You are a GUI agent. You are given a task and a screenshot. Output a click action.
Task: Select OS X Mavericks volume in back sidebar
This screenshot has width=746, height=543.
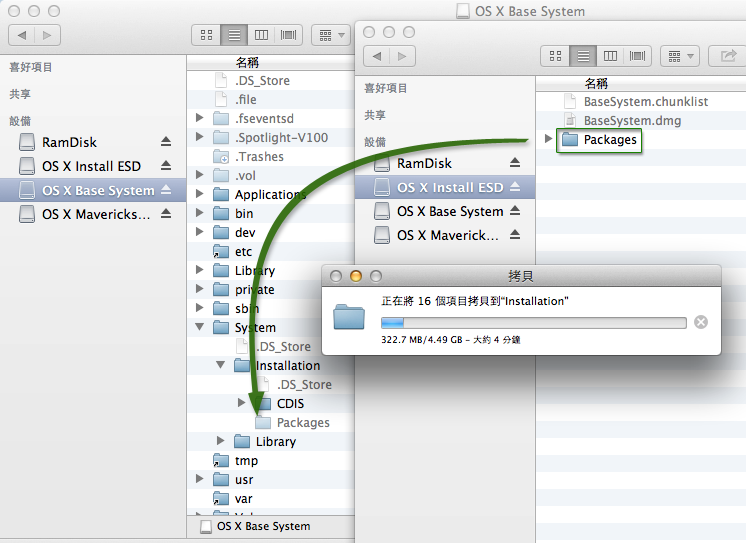point(93,214)
